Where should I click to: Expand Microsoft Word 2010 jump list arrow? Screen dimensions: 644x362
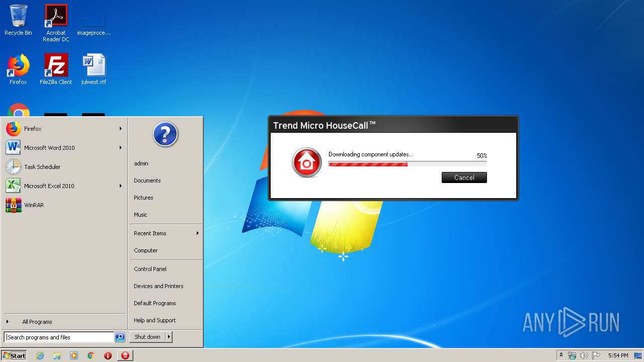(121, 148)
